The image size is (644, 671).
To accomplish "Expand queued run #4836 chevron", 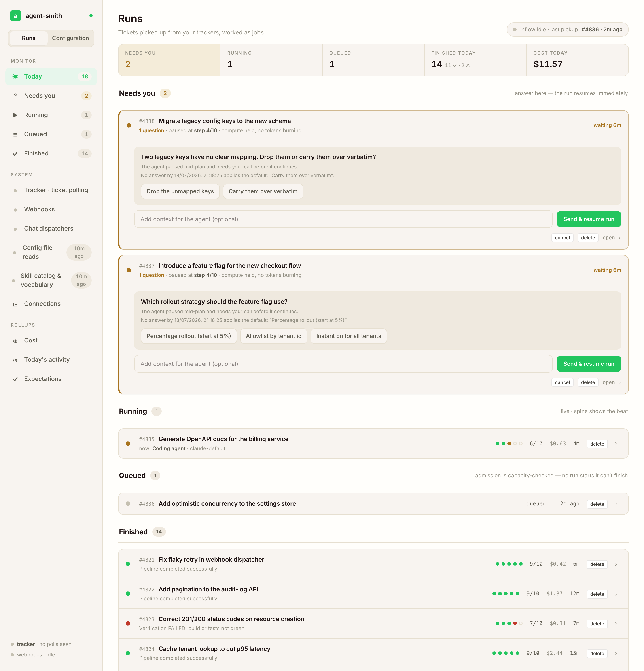I will (x=616, y=504).
